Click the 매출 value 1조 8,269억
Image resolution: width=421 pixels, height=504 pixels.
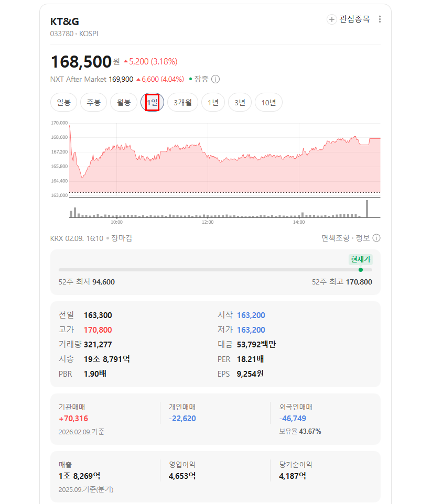click(x=80, y=476)
